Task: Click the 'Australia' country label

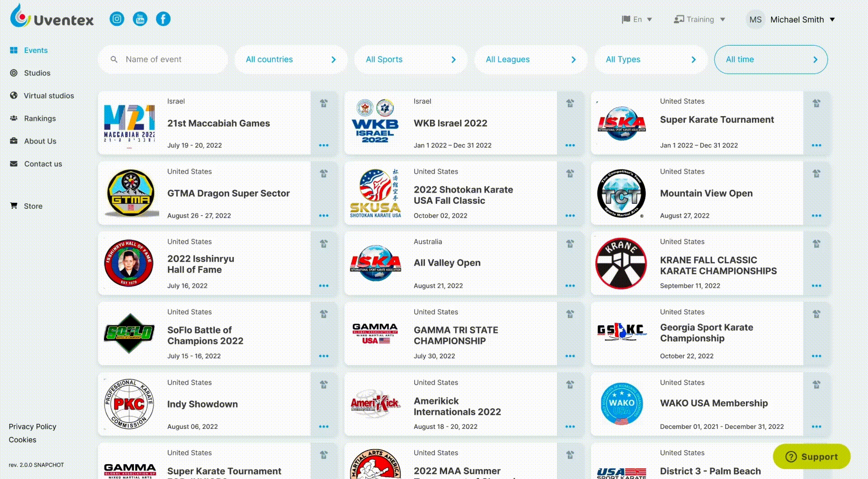Action: tap(428, 242)
